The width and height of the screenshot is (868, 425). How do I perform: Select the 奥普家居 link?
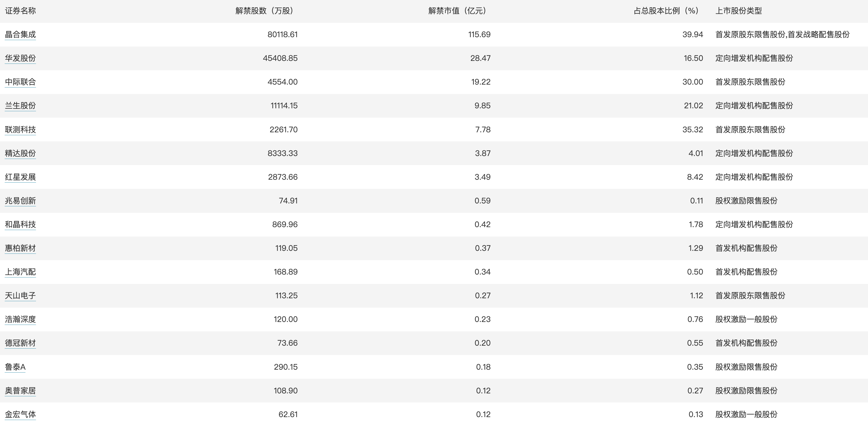coord(20,391)
